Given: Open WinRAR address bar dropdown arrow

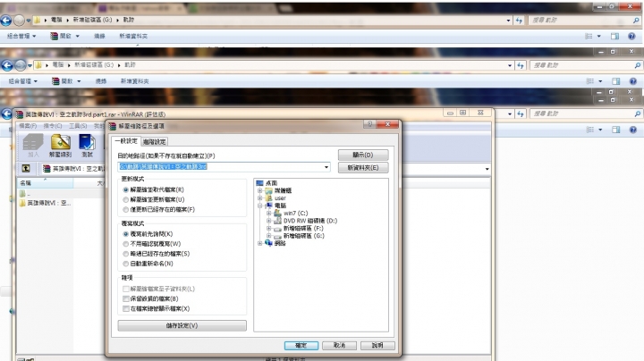Looking at the screenshot, I should point(487,169).
